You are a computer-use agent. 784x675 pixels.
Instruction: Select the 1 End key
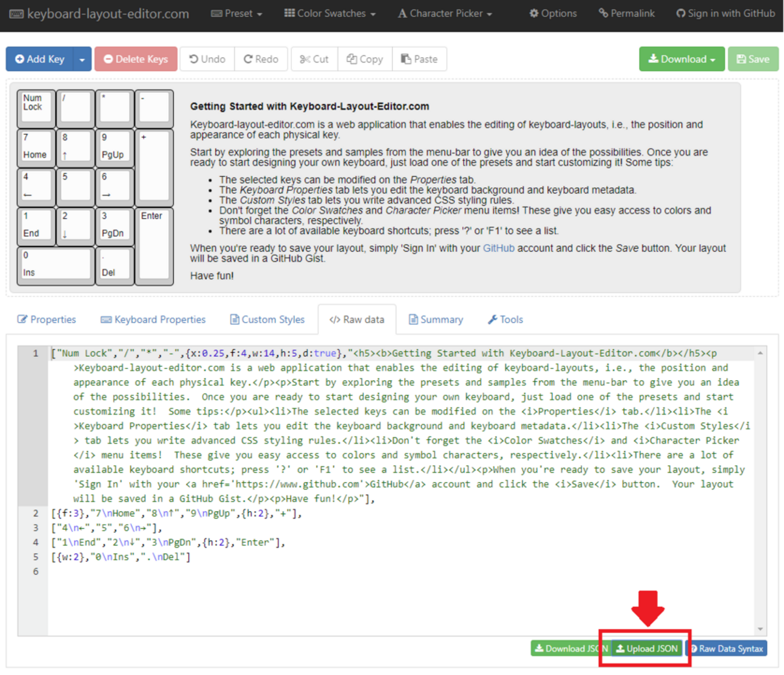coord(36,226)
